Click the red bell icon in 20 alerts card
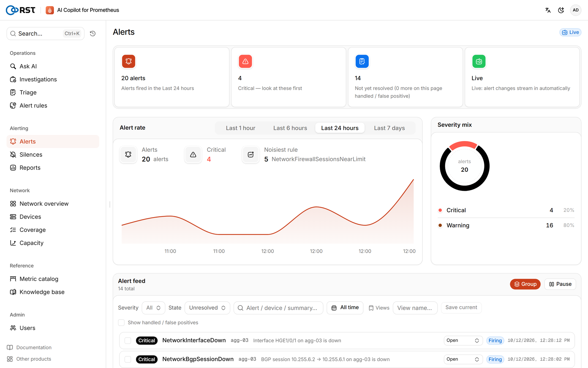The height and width of the screenshot is (368, 588). click(129, 61)
